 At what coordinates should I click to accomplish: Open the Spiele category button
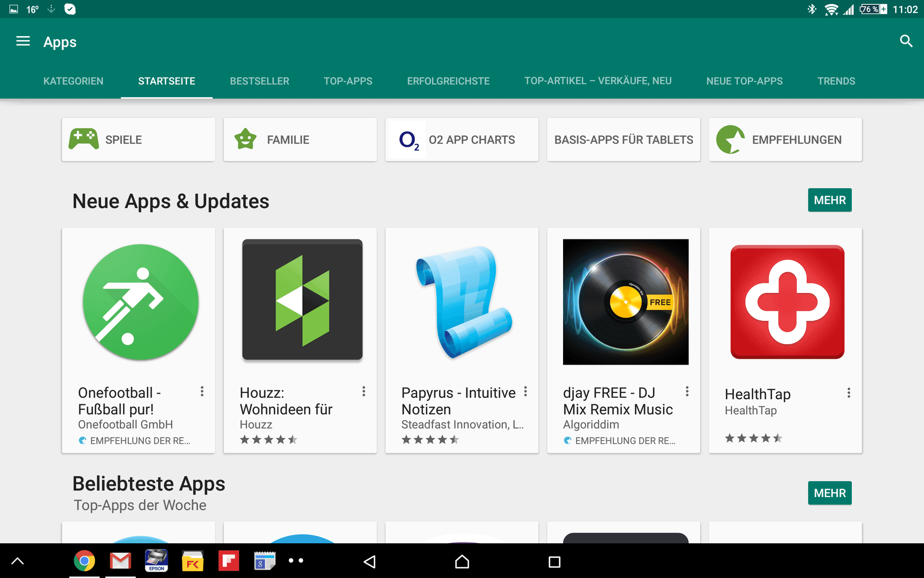click(x=139, y=140)
